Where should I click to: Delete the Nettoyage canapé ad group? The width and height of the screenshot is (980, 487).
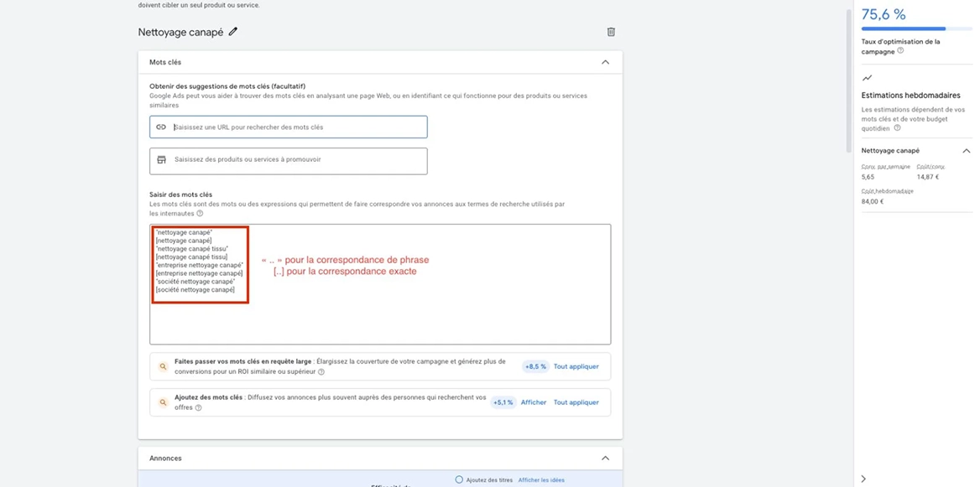pos(612,32)
